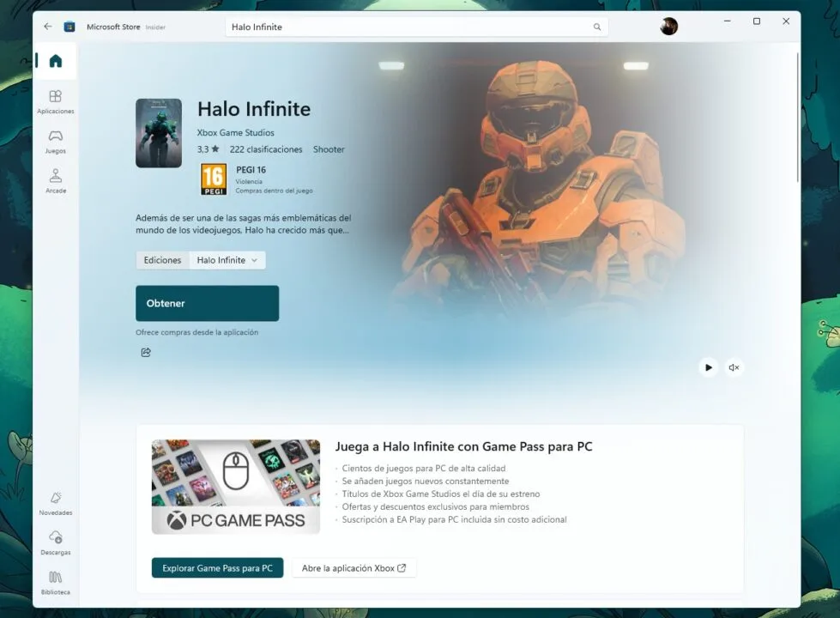Open the Aplicaciones section in the sidebar
The height and width of the screenshot is (618, 840).
55,101
